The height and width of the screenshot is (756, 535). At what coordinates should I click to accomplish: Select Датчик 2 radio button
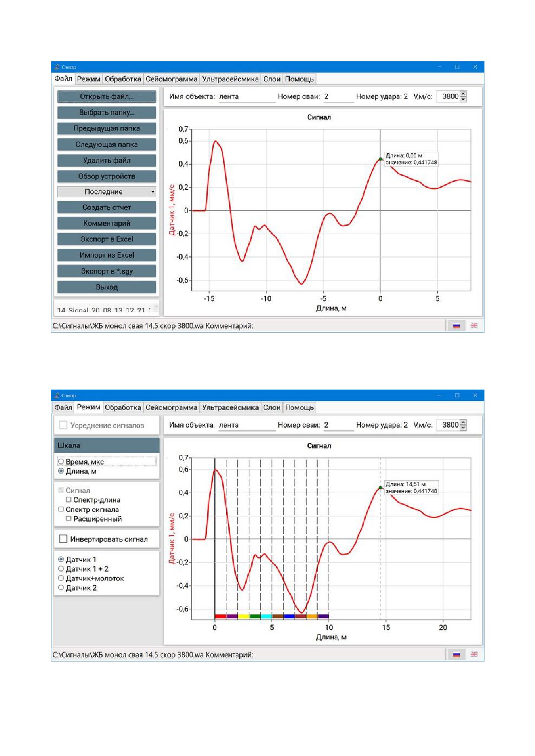click(x=61, y=588)
